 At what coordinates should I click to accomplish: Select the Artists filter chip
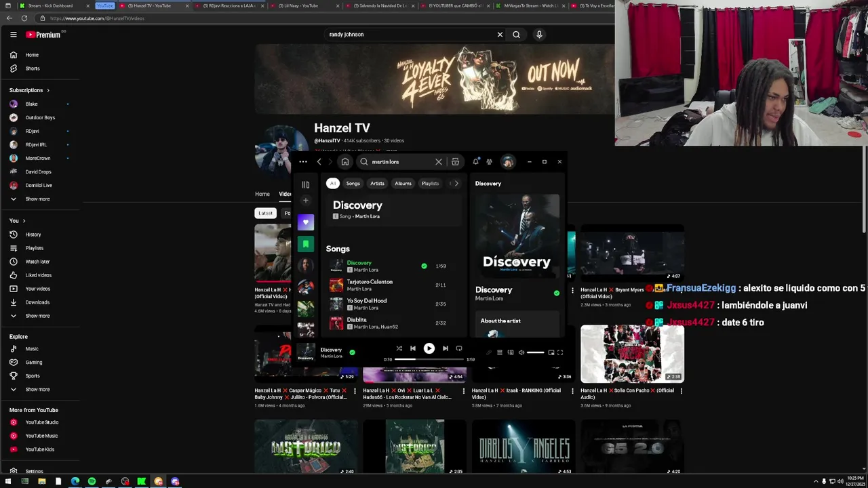click(377, 184)
